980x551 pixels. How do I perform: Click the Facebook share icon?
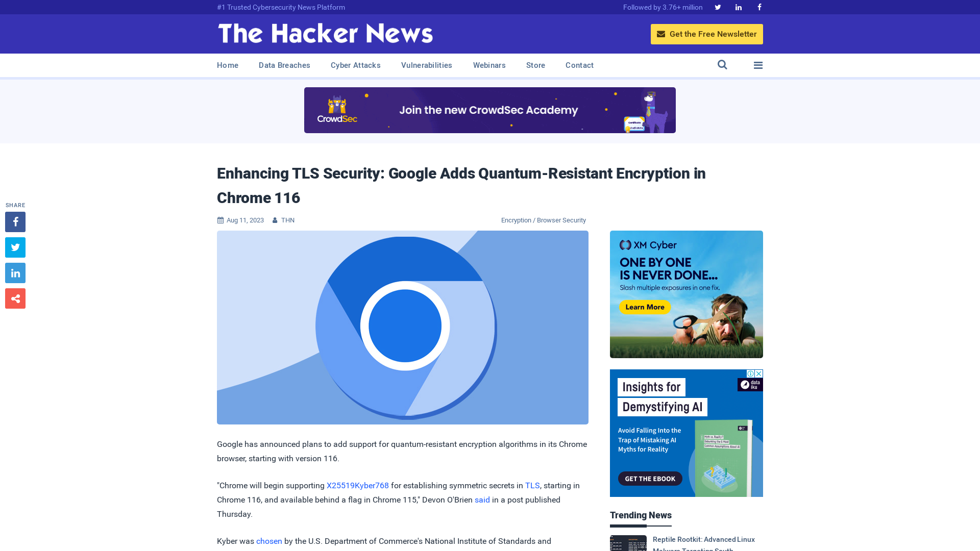[x=15, y=222]
